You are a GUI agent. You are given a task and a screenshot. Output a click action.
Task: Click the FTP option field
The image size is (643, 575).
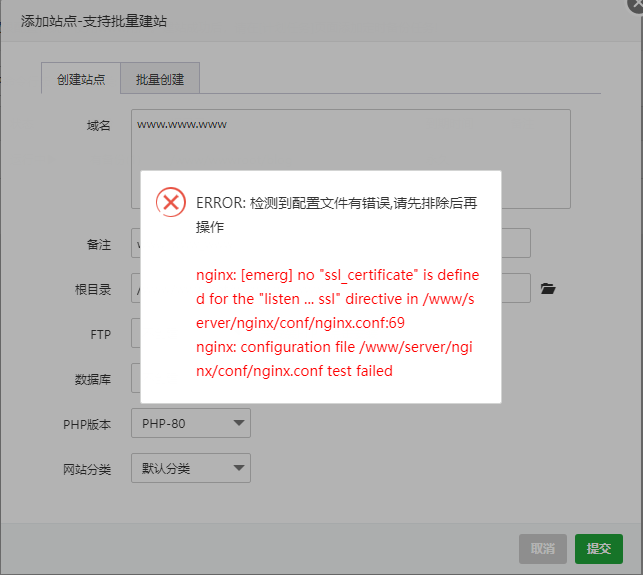click(136, 333)
